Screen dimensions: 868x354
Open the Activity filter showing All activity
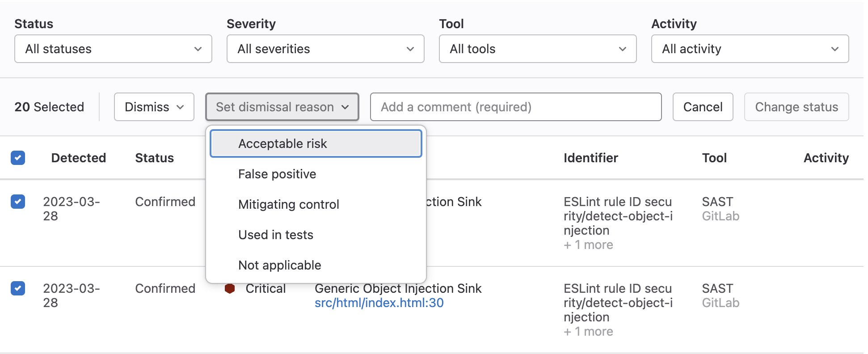pyautogui.click(x=750, y=49)
